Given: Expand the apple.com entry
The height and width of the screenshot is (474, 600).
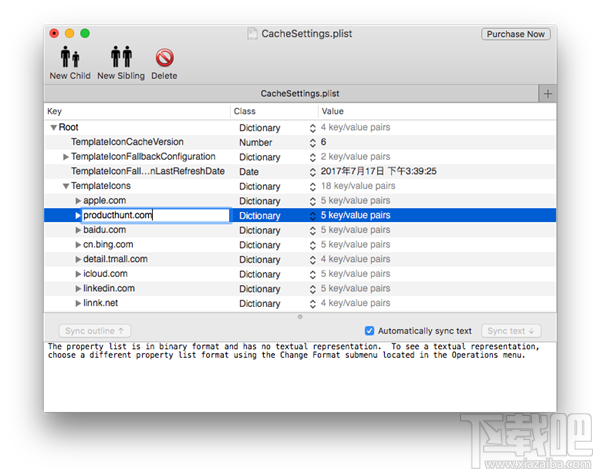Looking at the screenshot, I should pyautogui.click(x=78, y=201).
